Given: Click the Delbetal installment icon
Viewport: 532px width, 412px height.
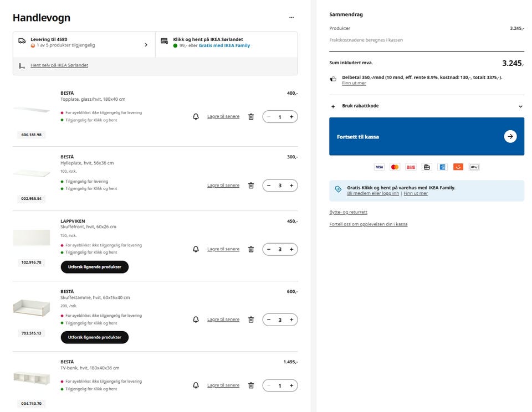Looking at the screenshot, I should (333, 79).
